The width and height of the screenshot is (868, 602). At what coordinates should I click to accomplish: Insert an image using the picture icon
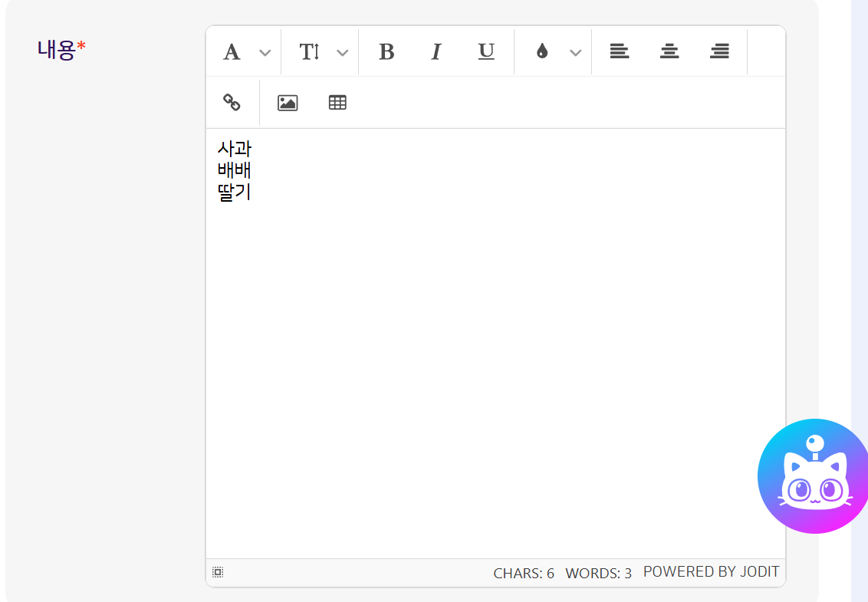tap(288, 103)
